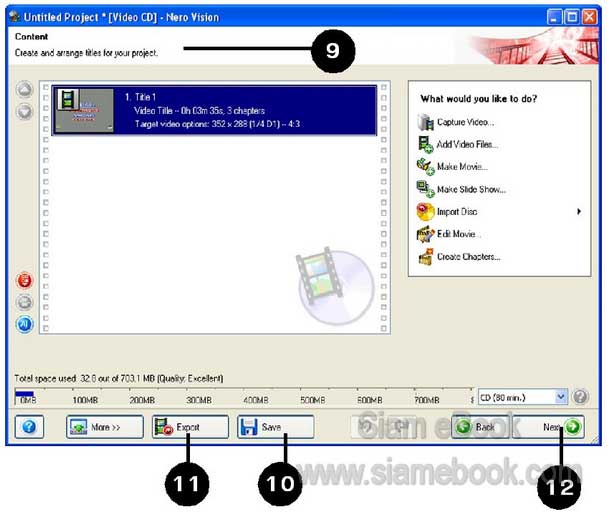This screenshot has width=607, height=520.
Task: Click the Capture Video camera icon
Action: (x=425, y=122)
